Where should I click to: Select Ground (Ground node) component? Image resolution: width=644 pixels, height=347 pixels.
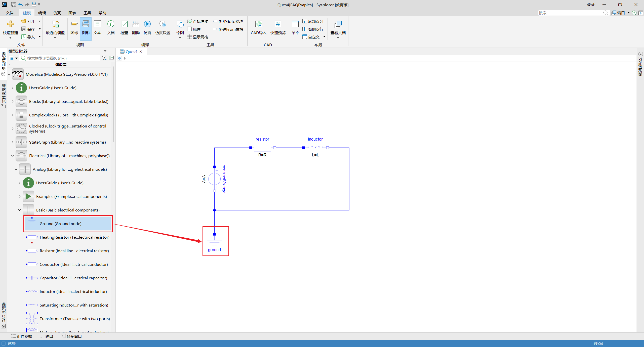[68, 224]
